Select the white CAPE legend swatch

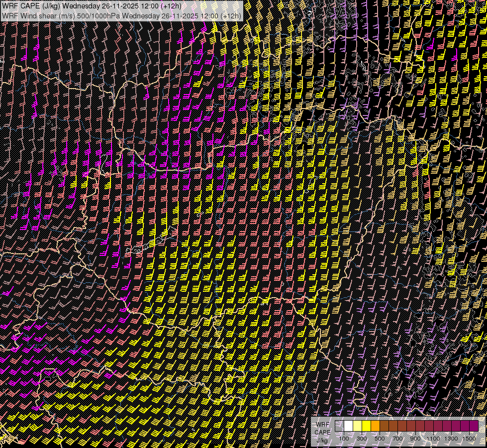tap(349, 426)
